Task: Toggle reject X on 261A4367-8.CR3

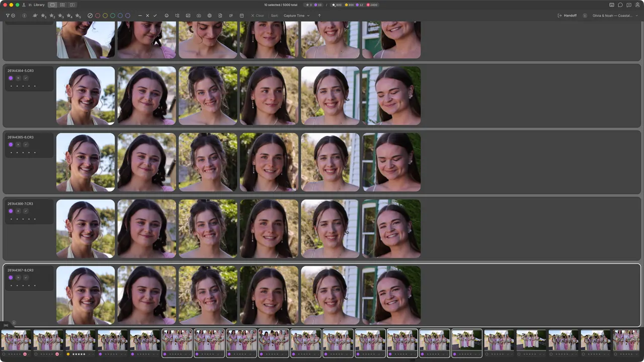Action: pyautogui.click(x=18, y=278)
